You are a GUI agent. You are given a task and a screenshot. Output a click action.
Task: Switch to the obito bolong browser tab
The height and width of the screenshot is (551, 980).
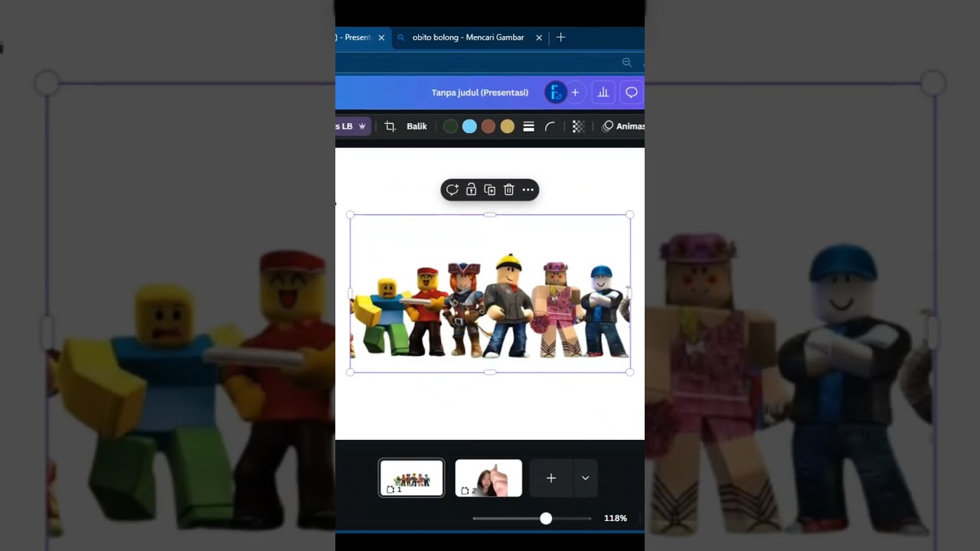[468, 37]
